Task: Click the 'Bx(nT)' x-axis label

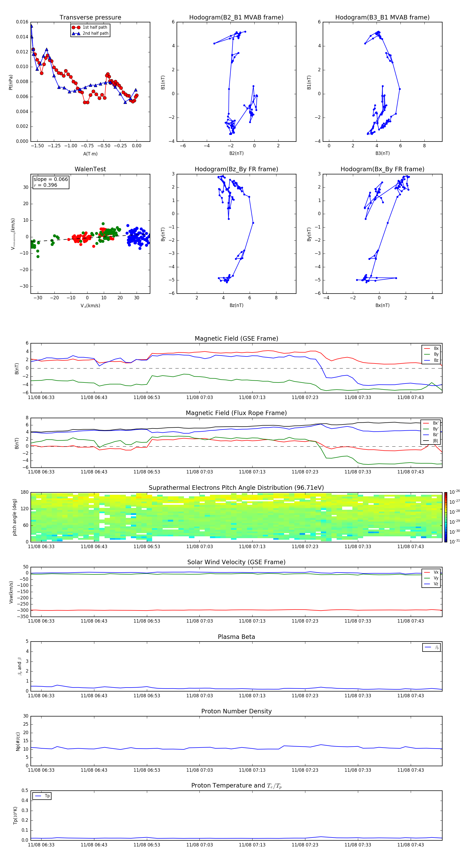Action: (x=382, y=305)
